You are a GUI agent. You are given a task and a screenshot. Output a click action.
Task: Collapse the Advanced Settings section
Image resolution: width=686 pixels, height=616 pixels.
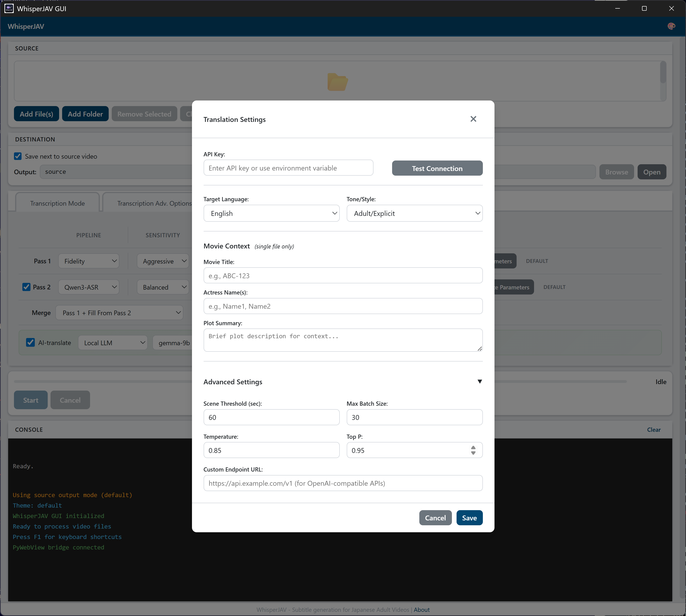(x=479, y=382)
